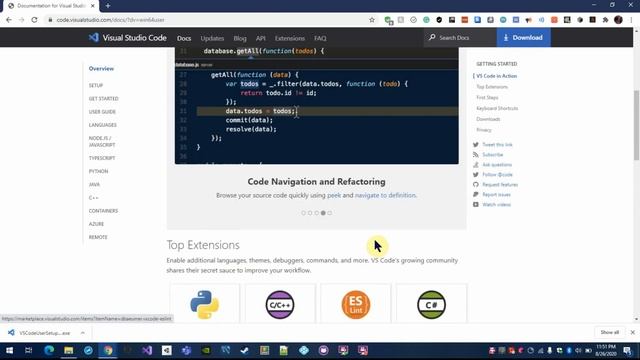Screen dimensions: 640x360
Task: Open the API navigation tab
Action: click(x=260, y=38)
